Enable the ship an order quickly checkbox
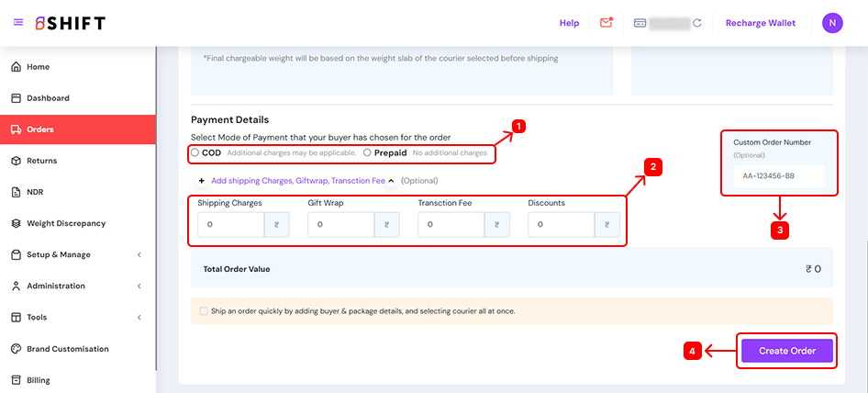The image size is (868, 393). tap(204, 311)
